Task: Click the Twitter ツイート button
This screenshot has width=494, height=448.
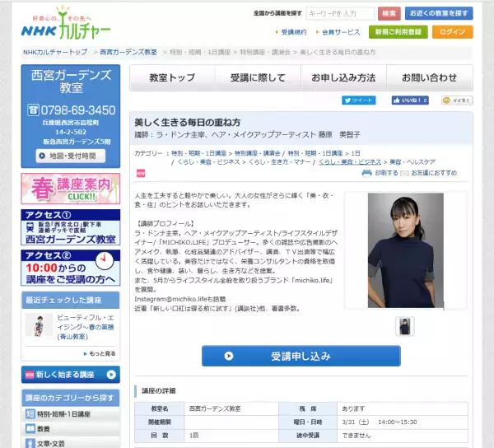Action: [x=359, y=100]
